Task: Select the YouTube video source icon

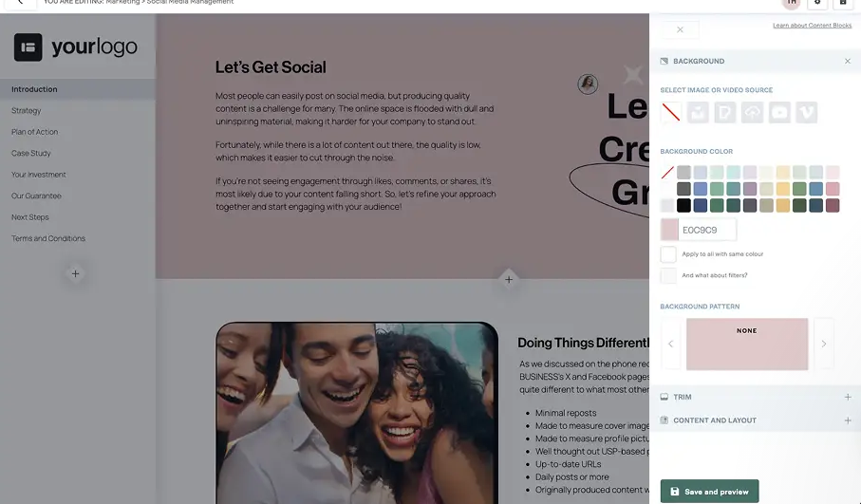Action: (x=779, y=112)
